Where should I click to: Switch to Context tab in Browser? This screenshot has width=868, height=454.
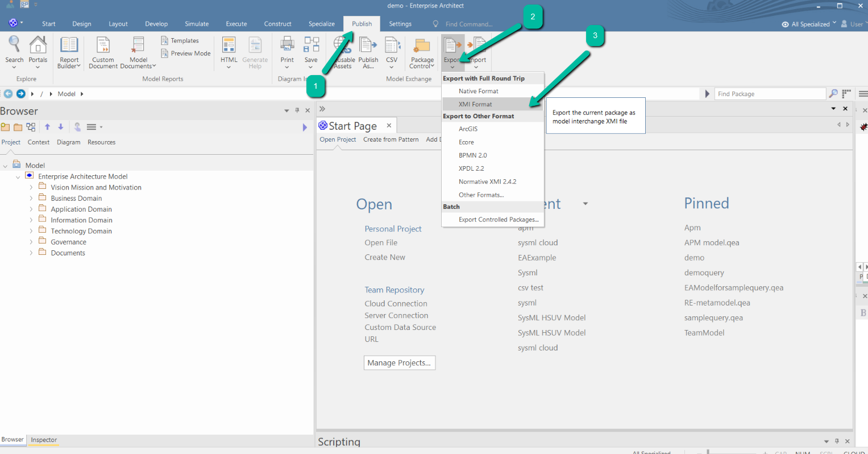pyautogui.click(x=39, y=142)
